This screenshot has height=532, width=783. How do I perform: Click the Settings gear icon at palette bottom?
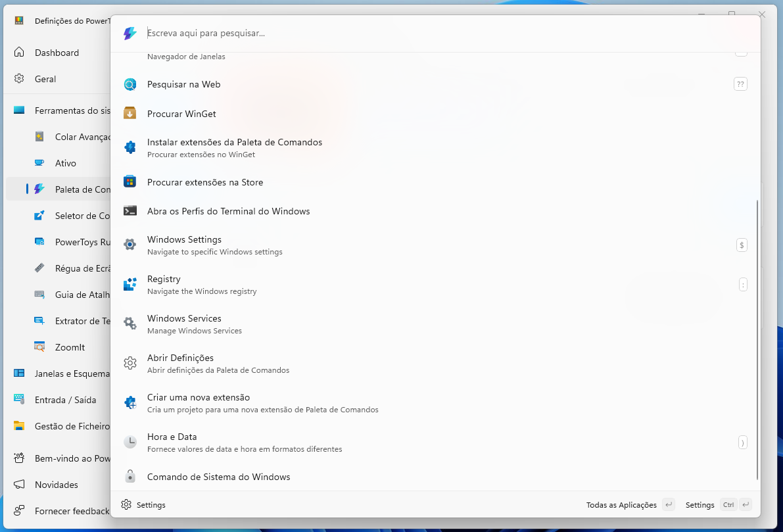126,504
